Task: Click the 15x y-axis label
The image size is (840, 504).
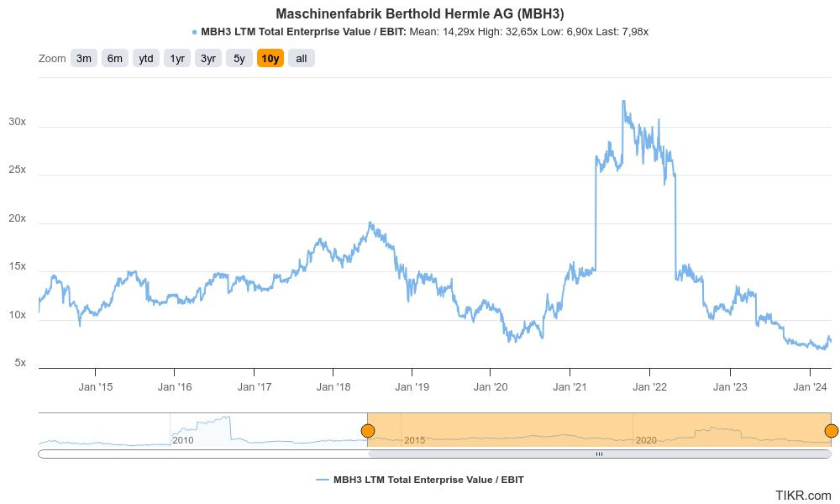Action: coord(17,266)
